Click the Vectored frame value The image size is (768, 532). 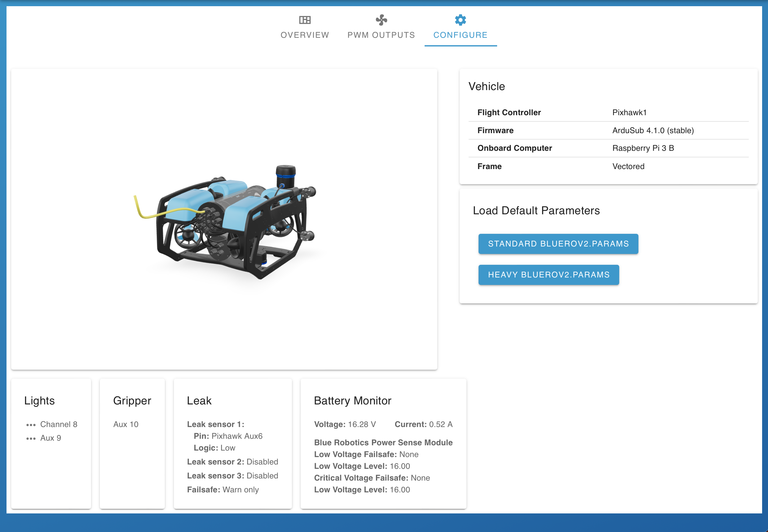[x=628, y=166]
